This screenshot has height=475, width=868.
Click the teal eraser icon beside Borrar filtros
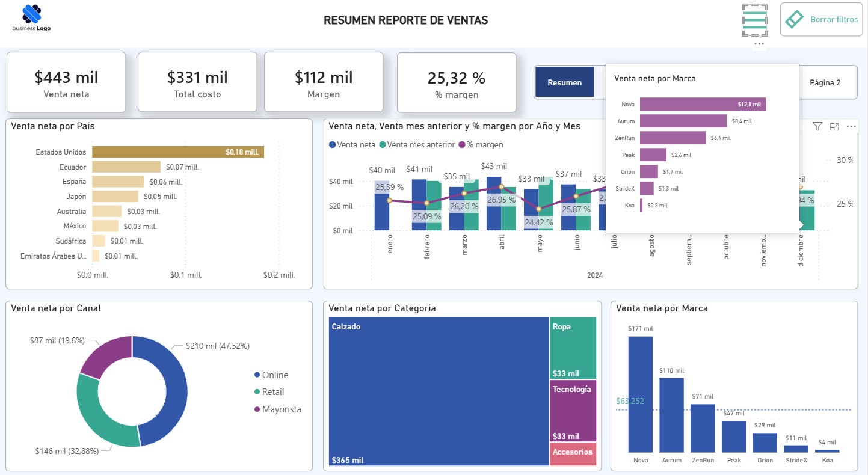tap(795, 19)
